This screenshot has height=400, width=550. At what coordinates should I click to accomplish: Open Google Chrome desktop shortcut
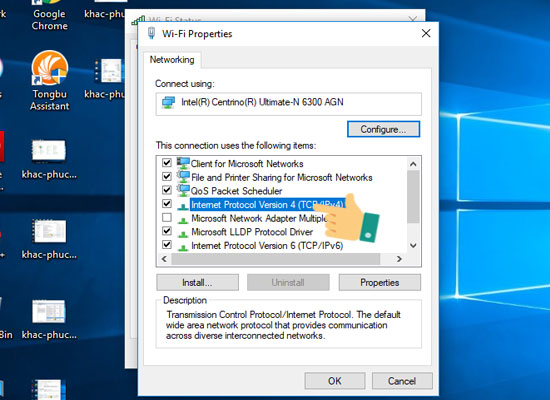click(49, 16)
